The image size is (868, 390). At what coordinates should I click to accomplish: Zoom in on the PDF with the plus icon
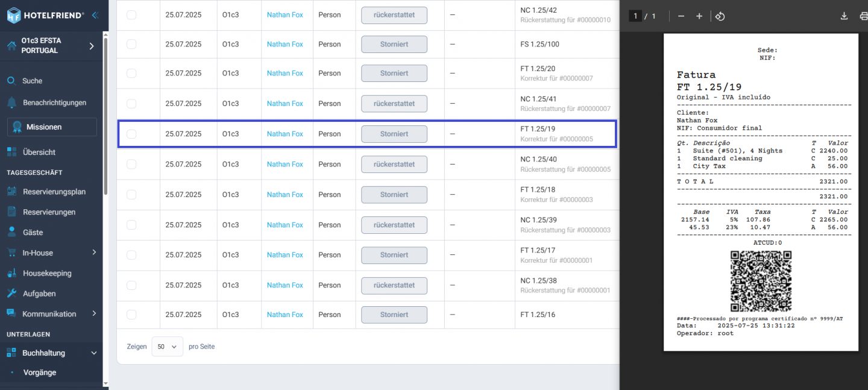[699, 16]
